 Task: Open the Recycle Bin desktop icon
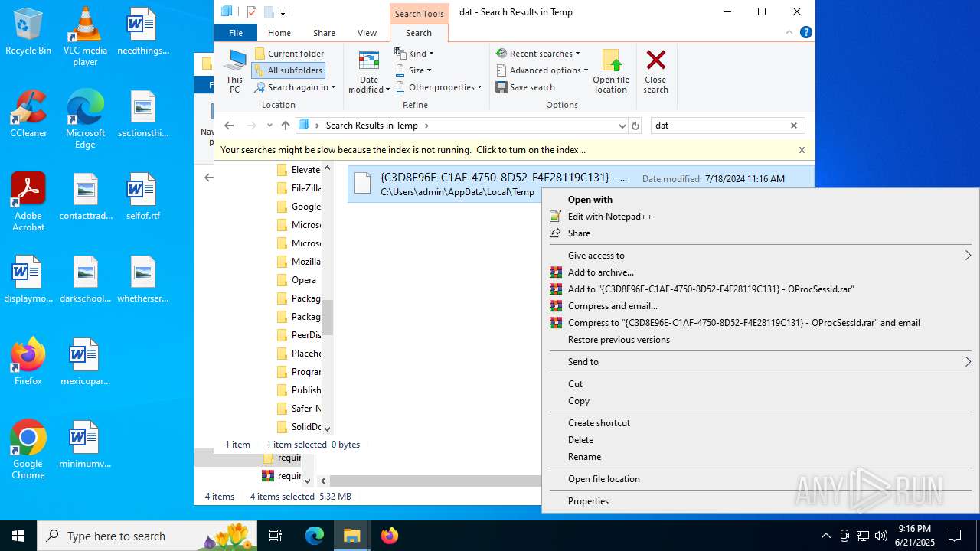(28, 31)
